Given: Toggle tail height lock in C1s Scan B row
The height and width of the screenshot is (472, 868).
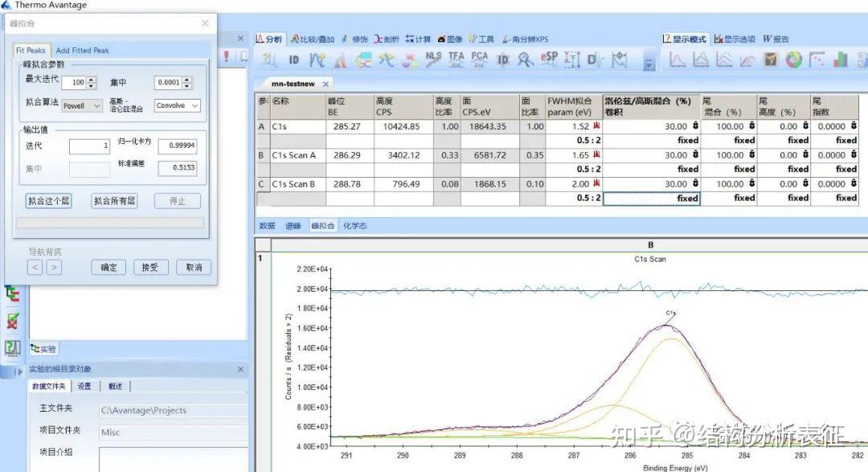Looking at the screenshot, I should click(x=805, y=183).
